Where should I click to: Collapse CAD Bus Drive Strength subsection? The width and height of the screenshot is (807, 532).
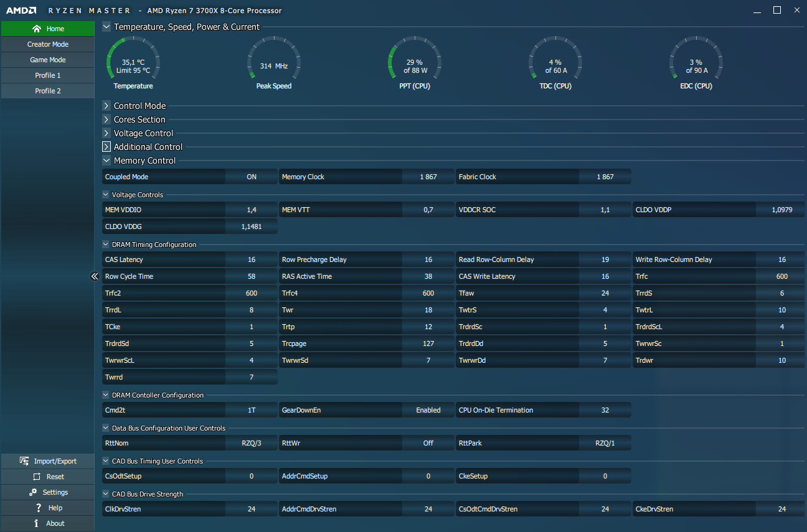tap(106, 494)
